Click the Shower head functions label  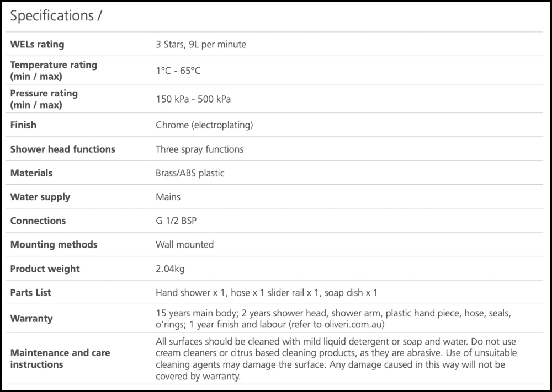tap(62, 149)
